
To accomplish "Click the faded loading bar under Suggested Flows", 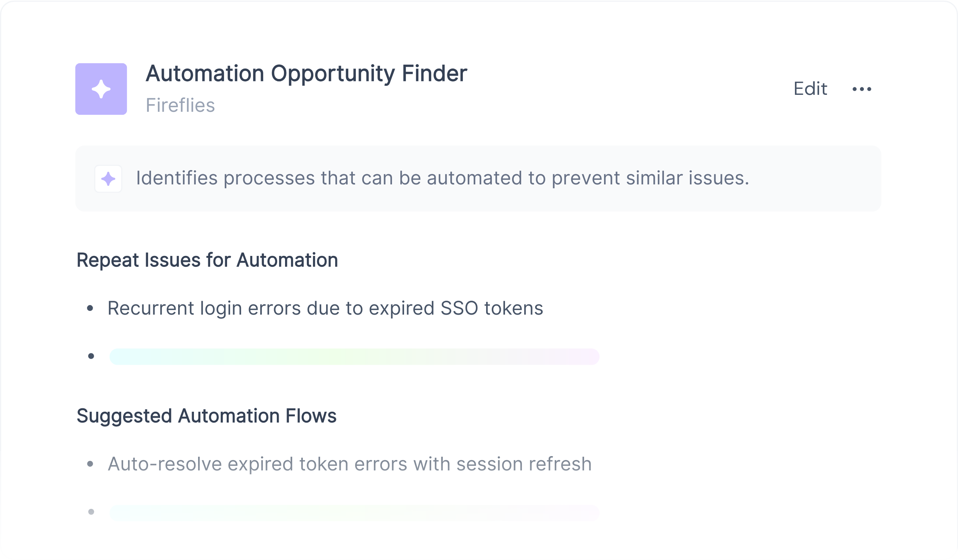I will pyautogui.click(x=354, y=513).
